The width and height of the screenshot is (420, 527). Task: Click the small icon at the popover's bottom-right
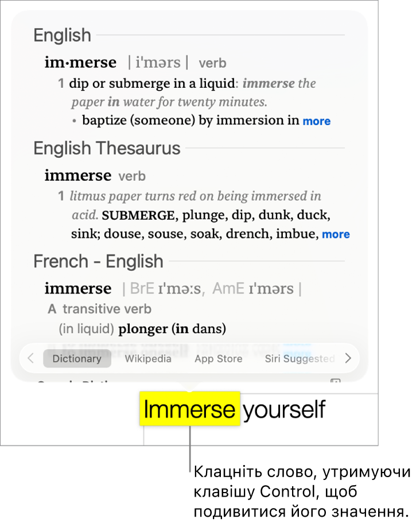(x=336, y=382)
